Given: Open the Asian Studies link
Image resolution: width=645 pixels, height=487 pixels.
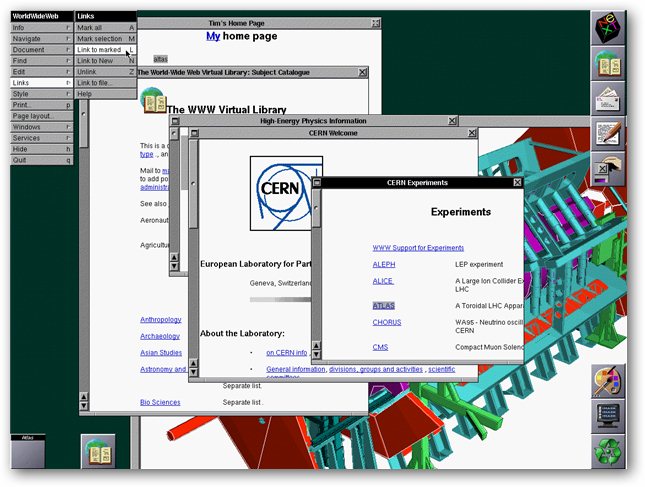Looking at the screenshot, I should point(161,353).
